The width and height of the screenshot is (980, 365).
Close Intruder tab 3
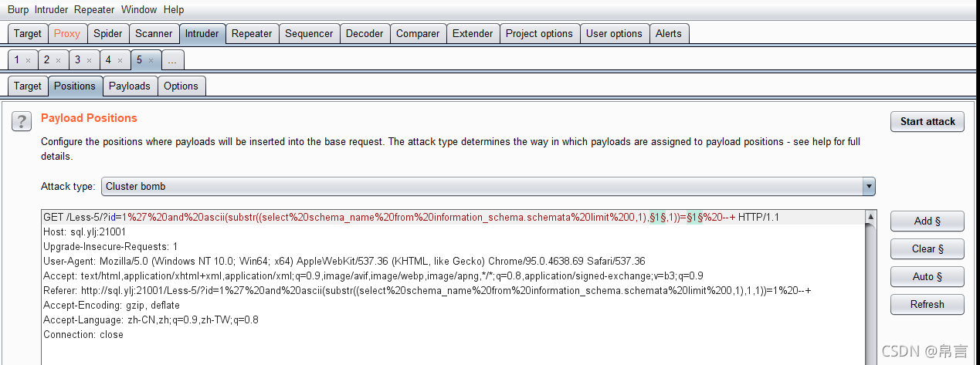pos(89,60)
